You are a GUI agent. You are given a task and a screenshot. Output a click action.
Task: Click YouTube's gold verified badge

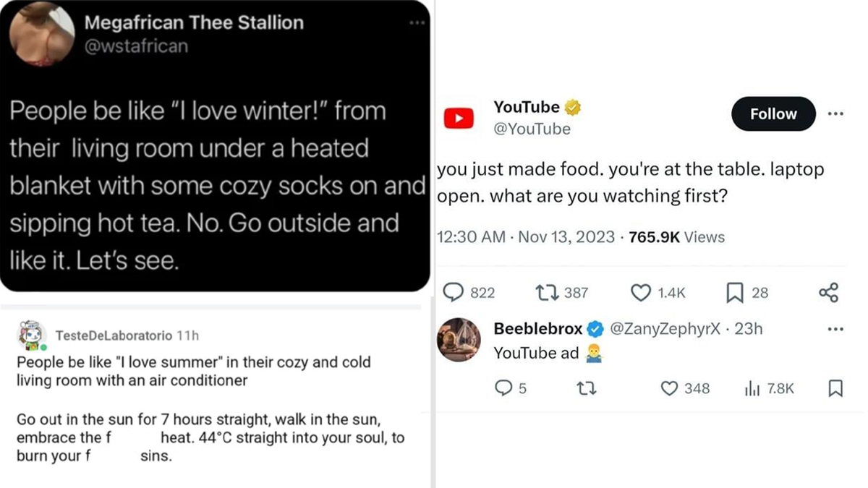[571, 106]
